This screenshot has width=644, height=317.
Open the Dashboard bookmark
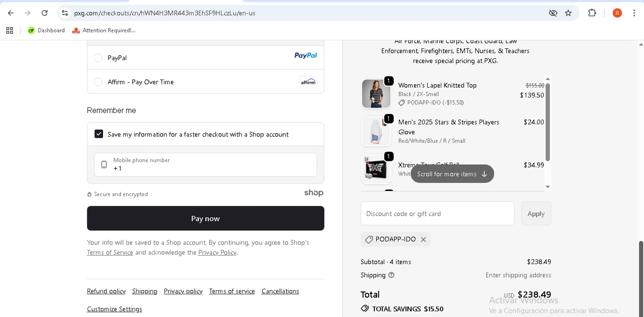tap(46, 30)
